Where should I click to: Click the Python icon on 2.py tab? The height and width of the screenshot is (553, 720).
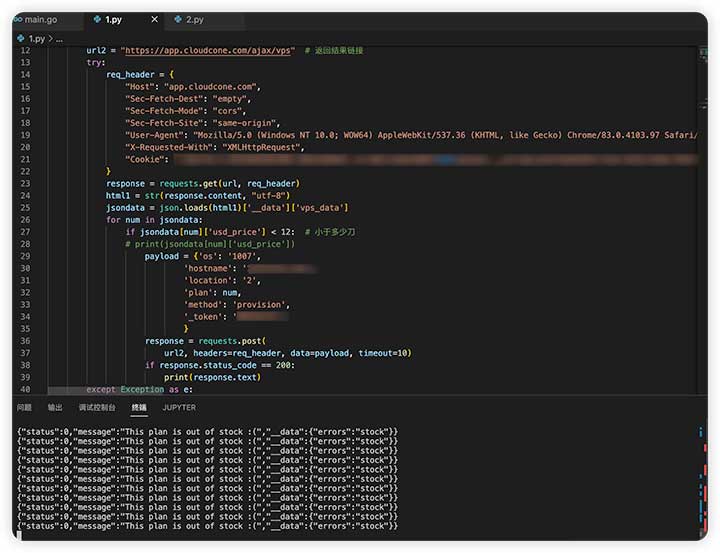(x=178, y=19)
